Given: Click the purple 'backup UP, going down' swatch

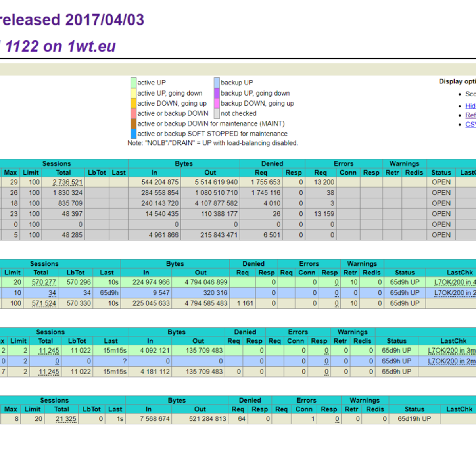Looking at the screenshot, I should (217, 93).
